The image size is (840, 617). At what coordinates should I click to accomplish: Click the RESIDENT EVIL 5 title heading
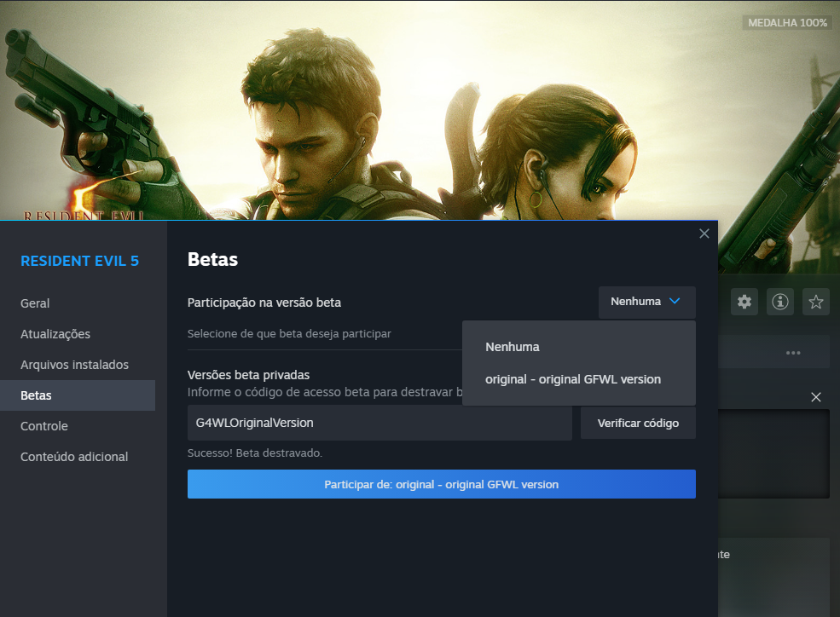pyautogui.click(x=79, y=261)
